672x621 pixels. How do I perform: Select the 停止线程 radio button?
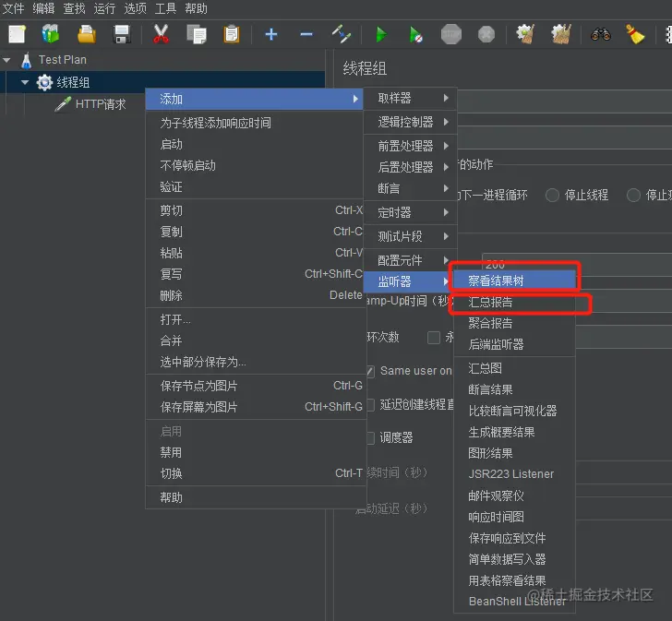click(x=552, y=196)
